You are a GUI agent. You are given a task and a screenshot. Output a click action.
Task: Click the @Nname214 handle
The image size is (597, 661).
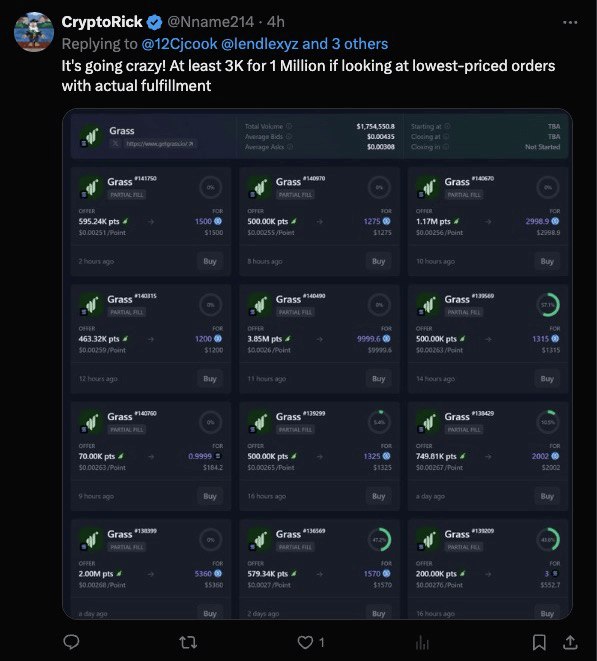[x=210, y=22]
